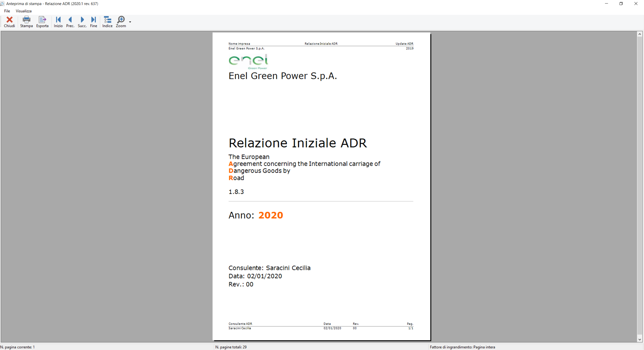This screenshot has width=644, height=350.
Task: Go to next page with Succ.
Action: click(82, 22)
